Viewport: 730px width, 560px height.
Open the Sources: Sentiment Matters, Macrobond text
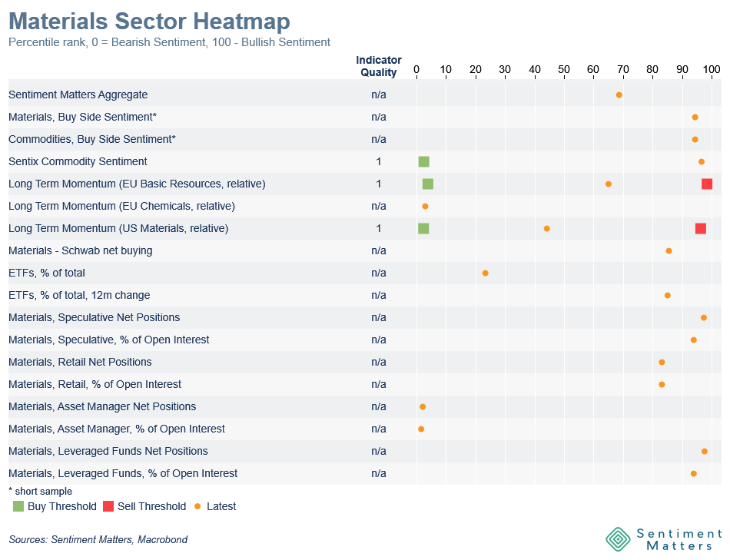coord(98,539)
